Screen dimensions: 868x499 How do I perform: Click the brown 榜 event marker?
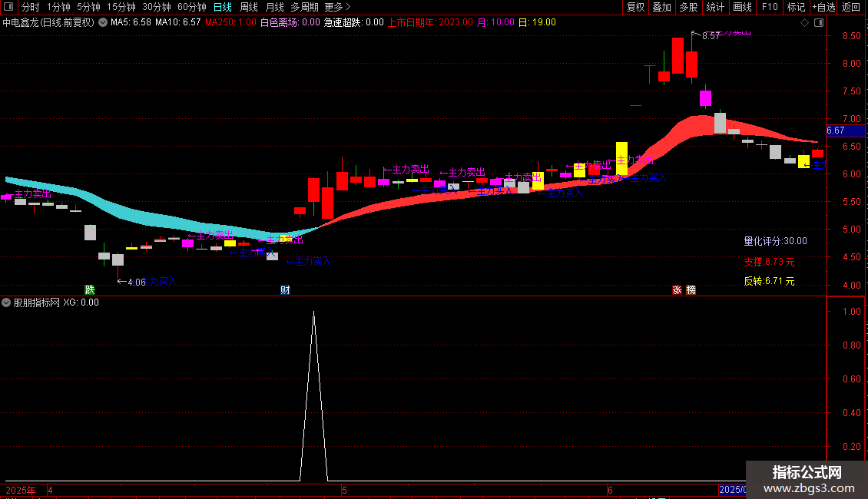691,289
